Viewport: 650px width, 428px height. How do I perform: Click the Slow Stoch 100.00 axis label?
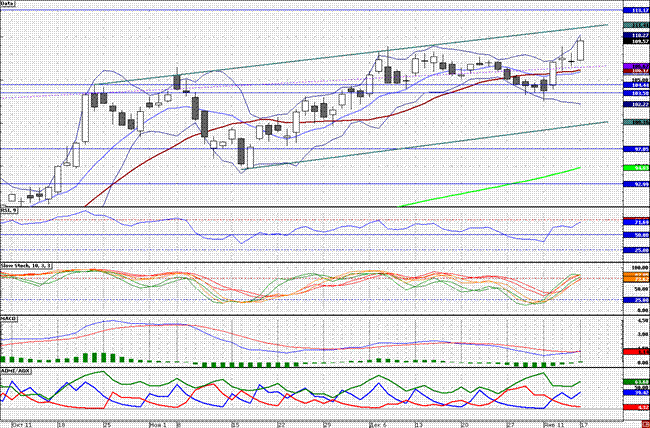point(640,268)
